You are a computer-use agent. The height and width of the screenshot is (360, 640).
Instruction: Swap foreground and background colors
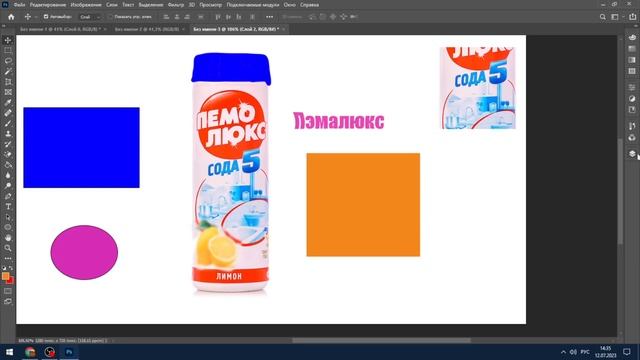tap(11, 268)
